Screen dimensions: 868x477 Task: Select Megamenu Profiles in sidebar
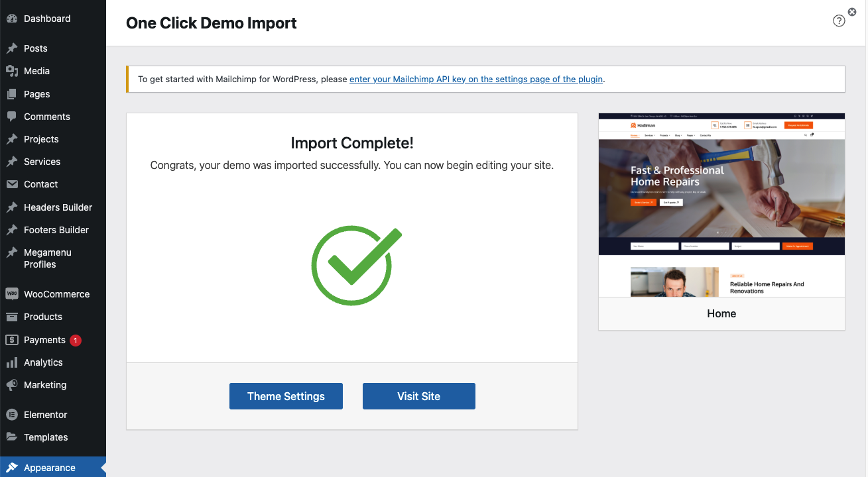[x=47, y=258]
